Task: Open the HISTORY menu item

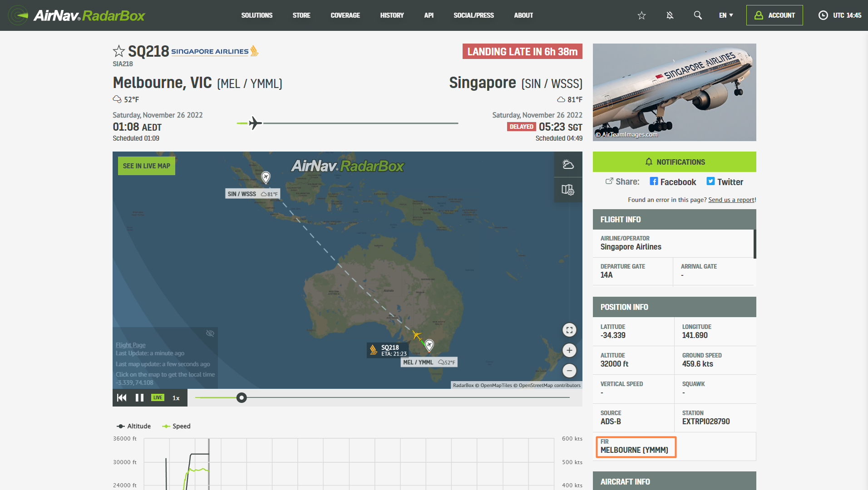Action: [x=392, y=15]
